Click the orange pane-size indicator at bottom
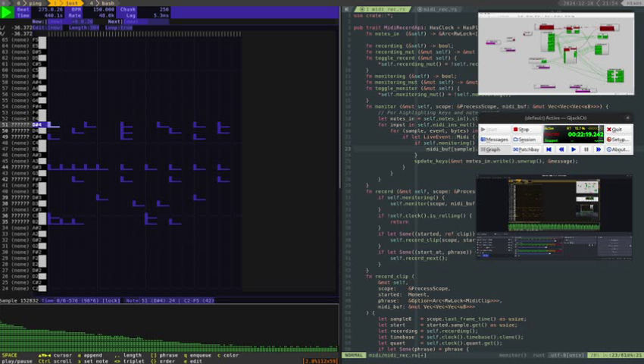 click(320, 361)
